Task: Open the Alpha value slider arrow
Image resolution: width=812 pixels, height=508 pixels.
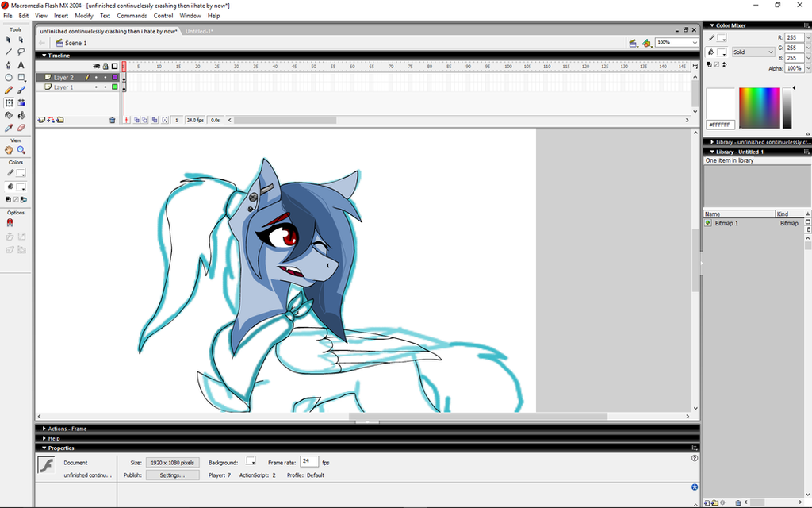Action: pyautogui.click(x=807, y=68)
